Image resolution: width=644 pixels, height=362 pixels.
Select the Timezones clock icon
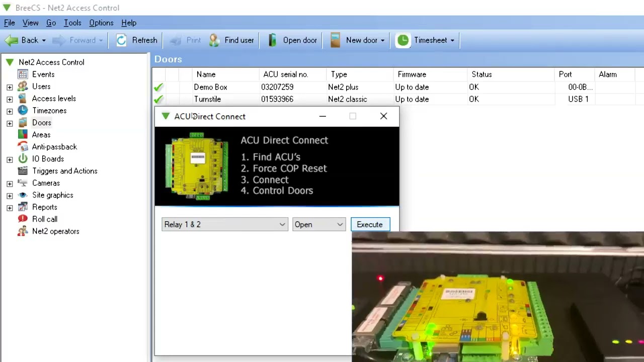click(x=23, y=111)
